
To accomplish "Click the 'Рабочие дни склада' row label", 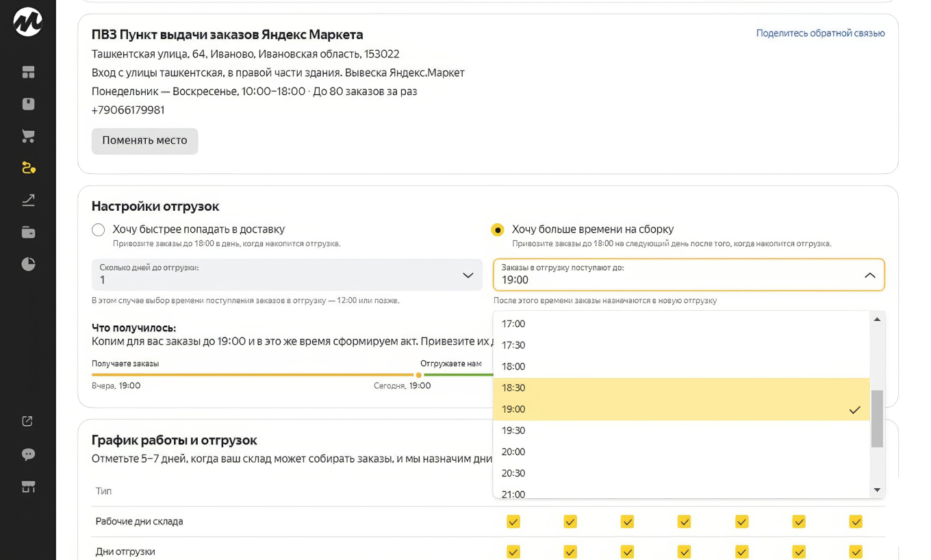I will tap(139, 522).
